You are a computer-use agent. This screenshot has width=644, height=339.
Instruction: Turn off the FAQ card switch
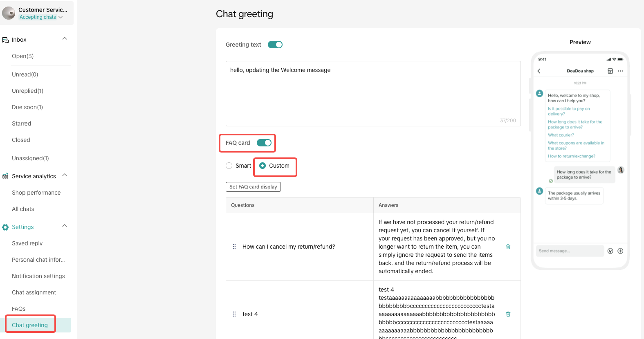coord(264,143)
